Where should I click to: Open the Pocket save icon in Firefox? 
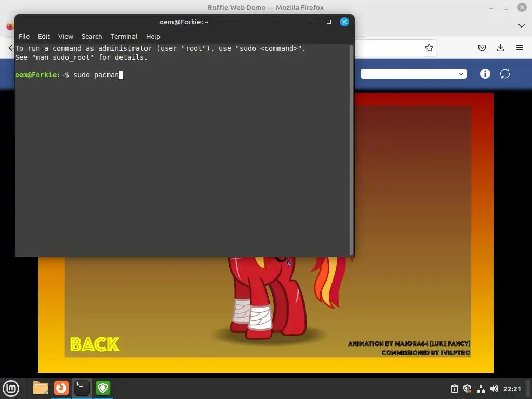pyautogui.click(x=482, y=48)
